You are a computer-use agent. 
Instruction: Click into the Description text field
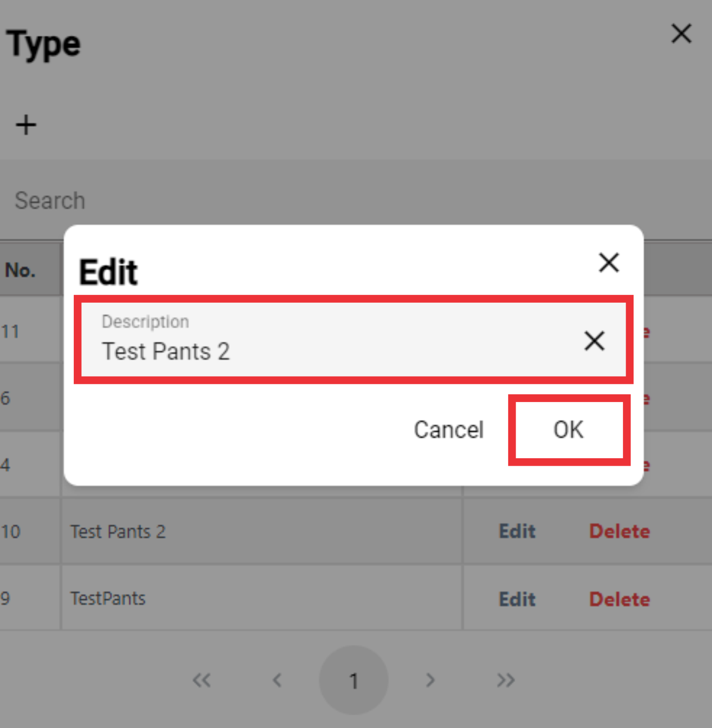[330, 340]
